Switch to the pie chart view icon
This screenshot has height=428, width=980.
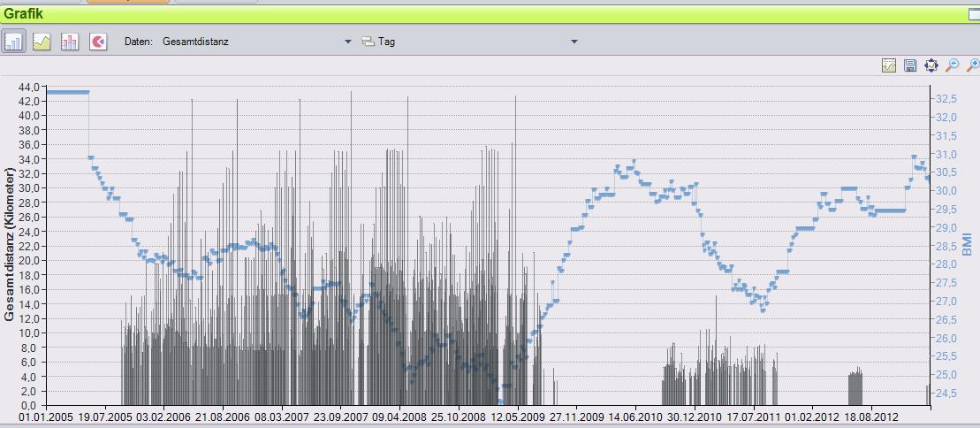click(98, 42)
